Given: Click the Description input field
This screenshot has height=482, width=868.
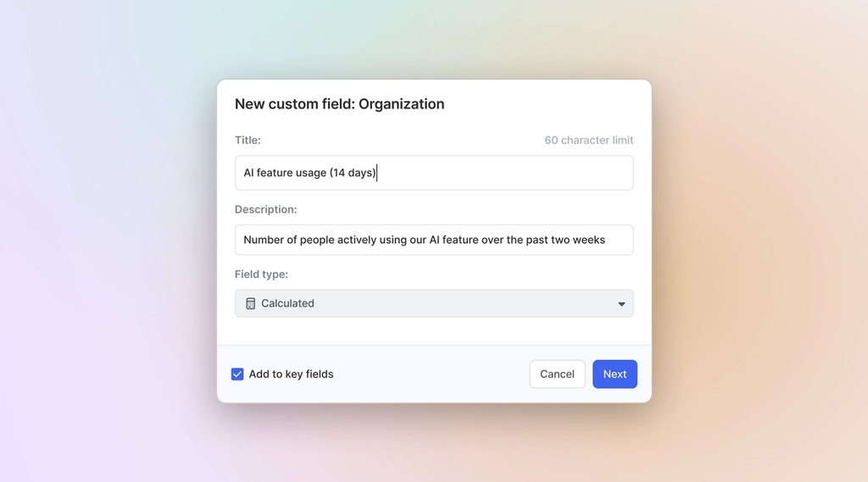Looking at the screenshot, I should [x=434, y=240].
